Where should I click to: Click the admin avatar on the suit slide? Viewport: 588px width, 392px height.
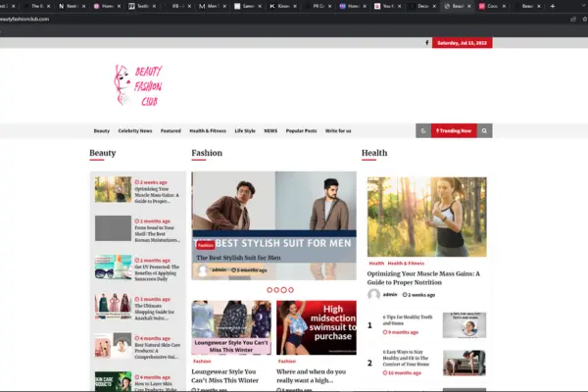coord(203,270)
